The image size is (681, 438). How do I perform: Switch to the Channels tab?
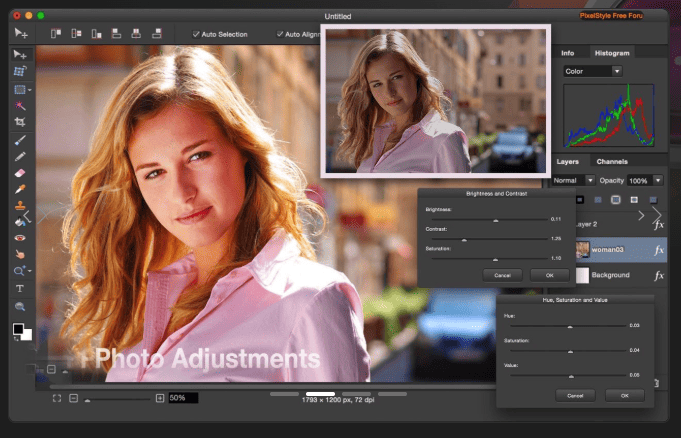612,162
